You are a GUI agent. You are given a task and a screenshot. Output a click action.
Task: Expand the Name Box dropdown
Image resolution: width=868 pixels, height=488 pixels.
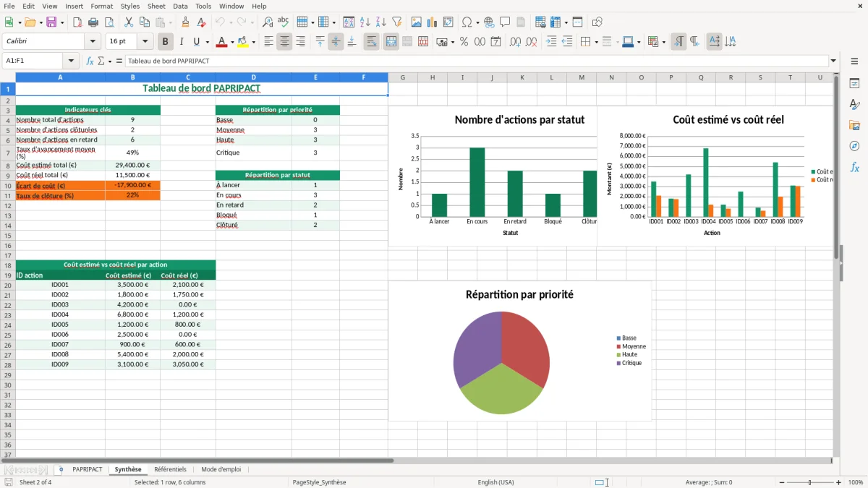coord(71,61)
